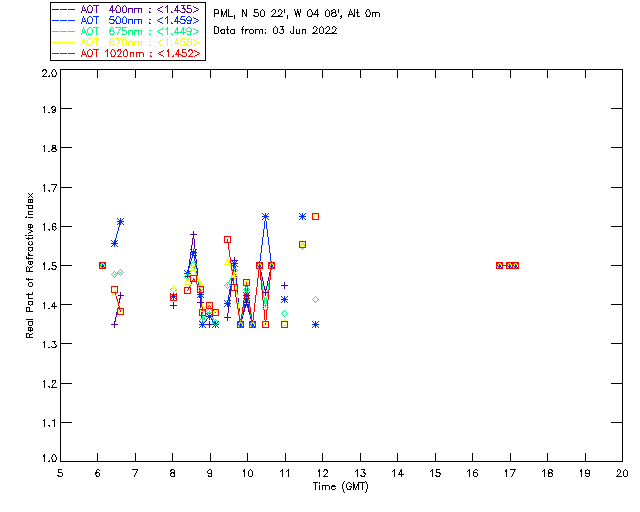Click the x-axis tick label 11
This screenshot has width=640, height=512.
pyautogui.click(x=285, y=473)
